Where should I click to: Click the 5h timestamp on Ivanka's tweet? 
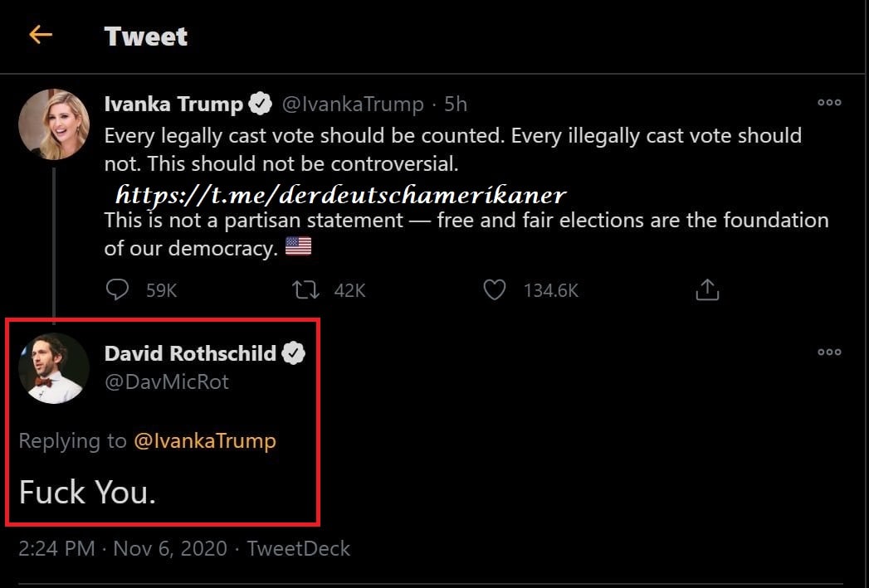[456, 104]
